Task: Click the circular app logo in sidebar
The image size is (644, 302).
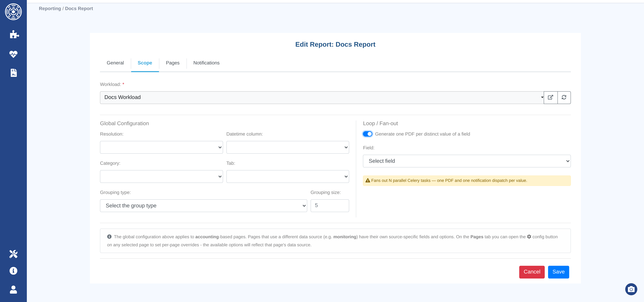Action: [13, 12]
